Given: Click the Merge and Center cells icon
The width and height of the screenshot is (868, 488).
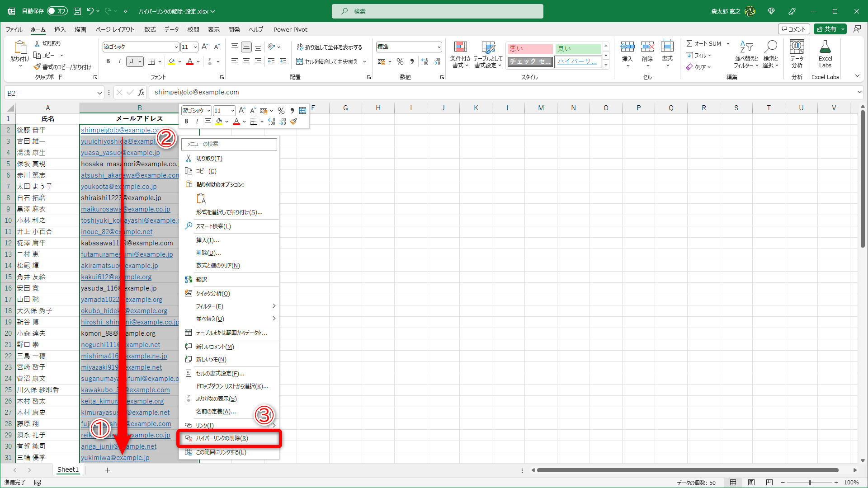Looking at the screenshot, I should pos(299,61).
